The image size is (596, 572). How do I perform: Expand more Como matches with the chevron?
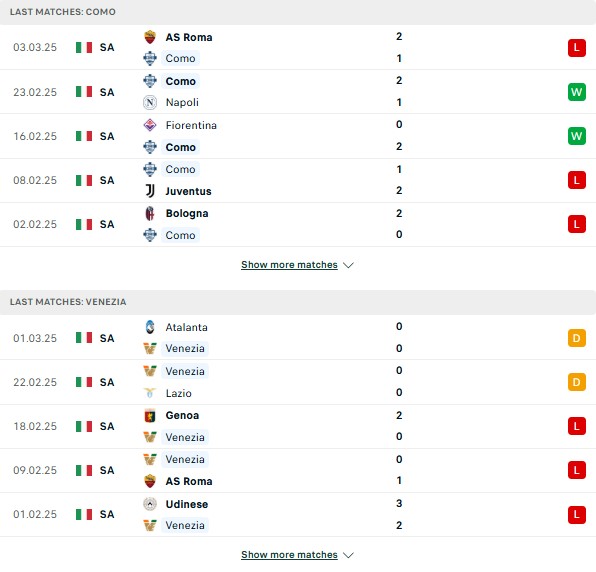pyautogui.click(x=348, y=265)
